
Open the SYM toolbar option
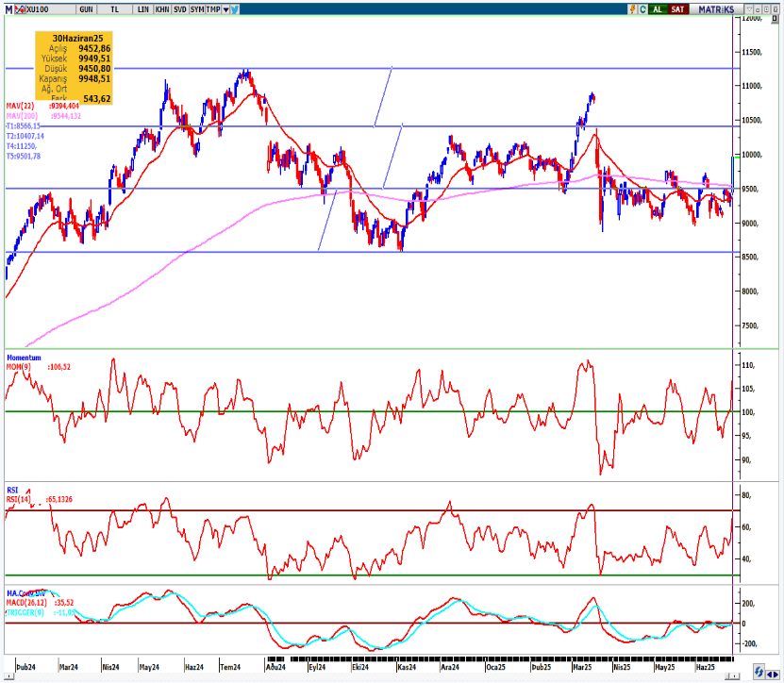point(197,9)
